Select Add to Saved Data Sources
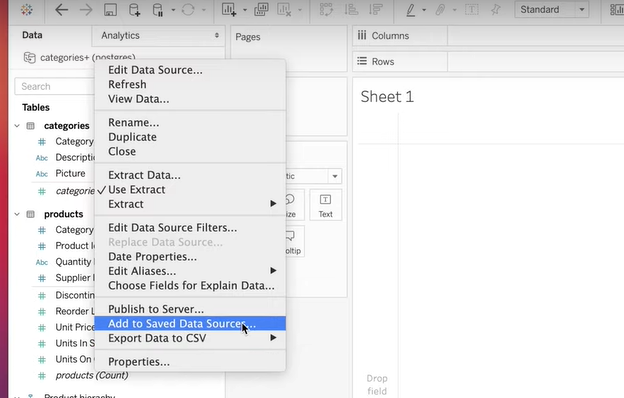624x398 pixels. point(190,324)
